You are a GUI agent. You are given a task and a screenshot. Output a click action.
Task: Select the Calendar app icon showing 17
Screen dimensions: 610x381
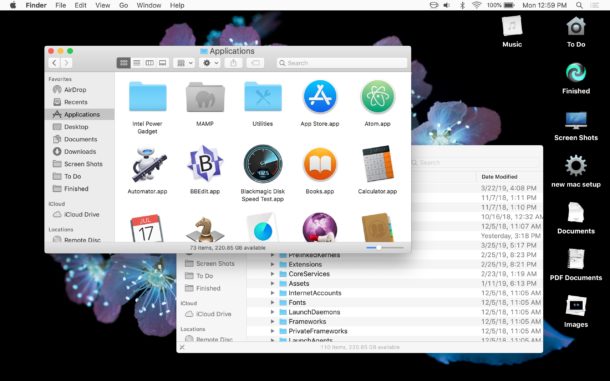click(147, 228)
